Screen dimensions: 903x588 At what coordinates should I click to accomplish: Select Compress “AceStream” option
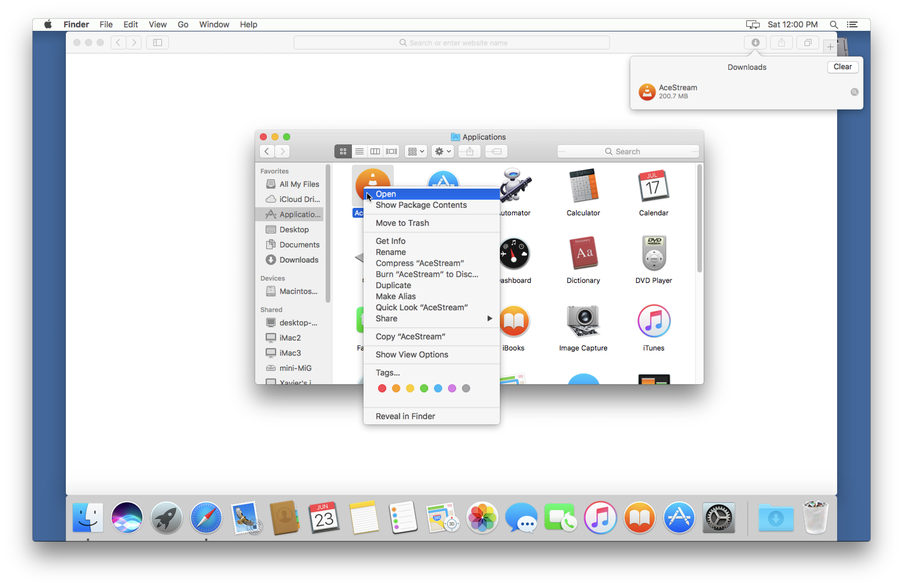(x=431, y=263)
